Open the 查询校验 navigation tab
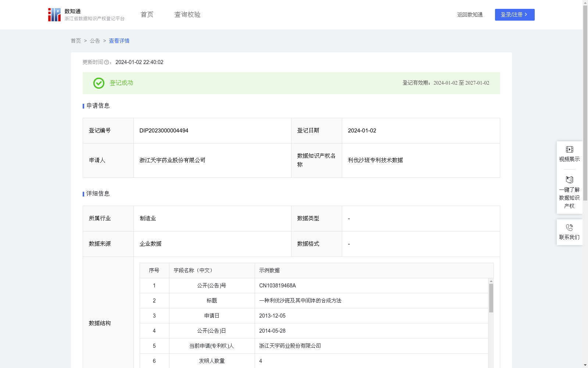The height and width of the screenshot is (368, 588). click(x=187, y=15)
